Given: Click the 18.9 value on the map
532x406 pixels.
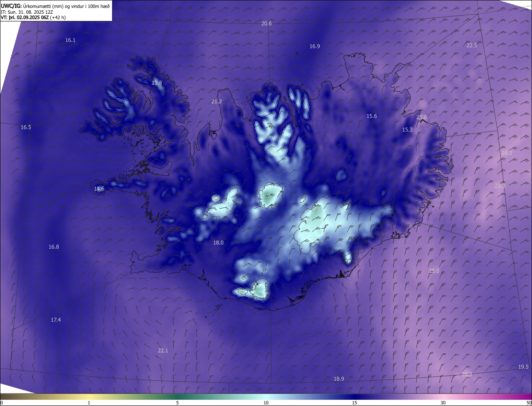Looking at the screenshot, I should point(339,379).
